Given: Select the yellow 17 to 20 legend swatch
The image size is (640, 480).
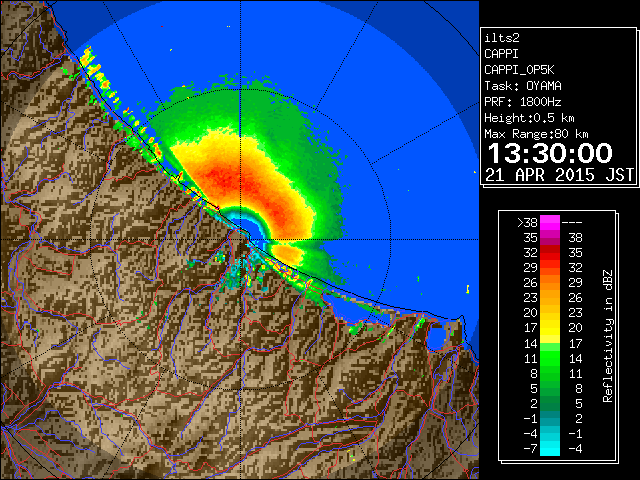Looking at the screenshot, I should pos(550,328).
